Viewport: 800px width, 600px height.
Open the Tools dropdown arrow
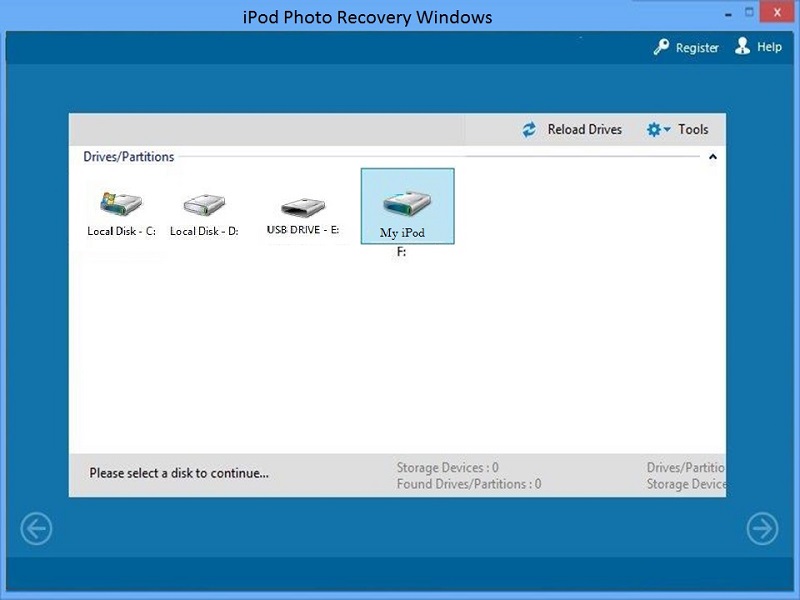[x=667, y=130]
